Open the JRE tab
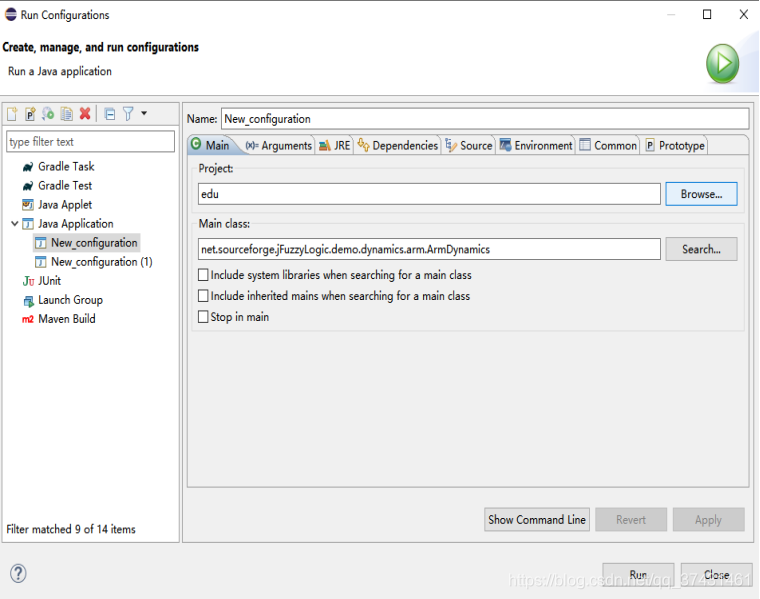Image resolution: width=760 pixels, height=599 pixels. [334, 145]
